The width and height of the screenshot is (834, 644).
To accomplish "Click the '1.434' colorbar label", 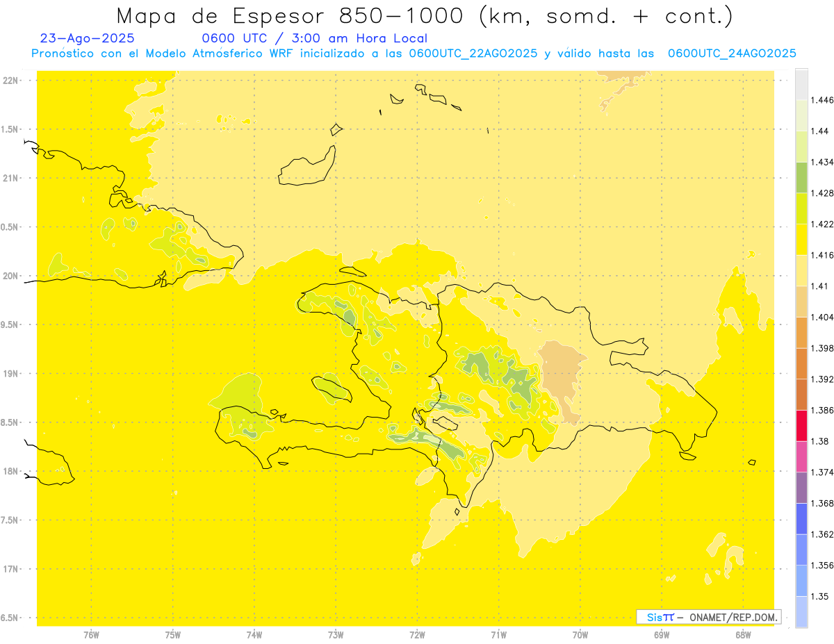I will coord(822,162).
